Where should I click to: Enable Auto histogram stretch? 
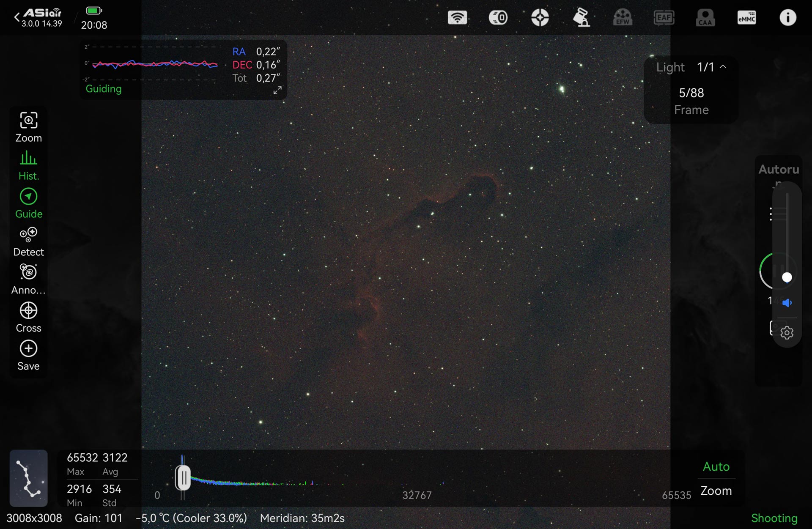pos(716,466)
